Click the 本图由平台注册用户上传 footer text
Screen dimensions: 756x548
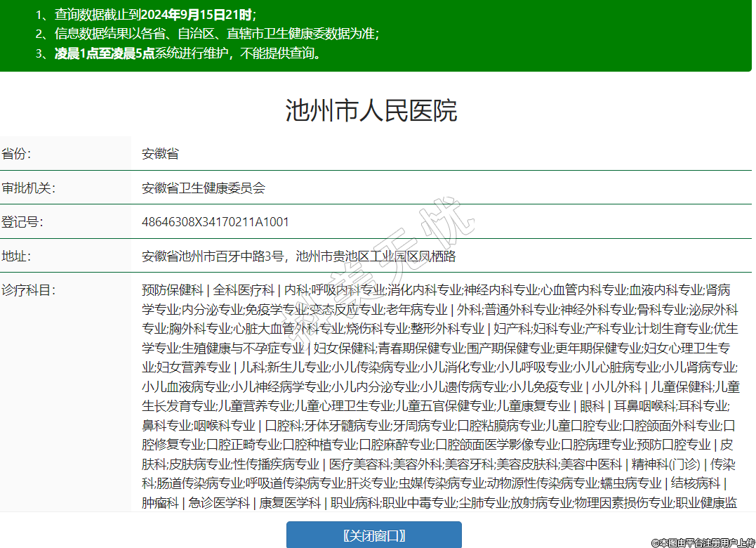[703, 542]
